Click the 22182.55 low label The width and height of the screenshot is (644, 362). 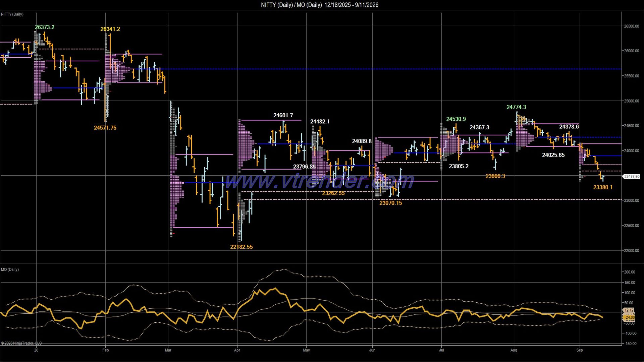241,247
